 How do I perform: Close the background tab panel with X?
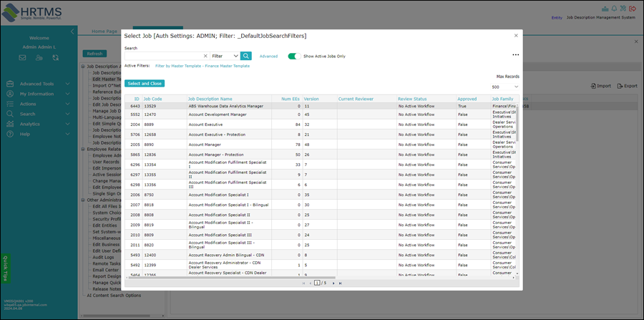[636, 42]
